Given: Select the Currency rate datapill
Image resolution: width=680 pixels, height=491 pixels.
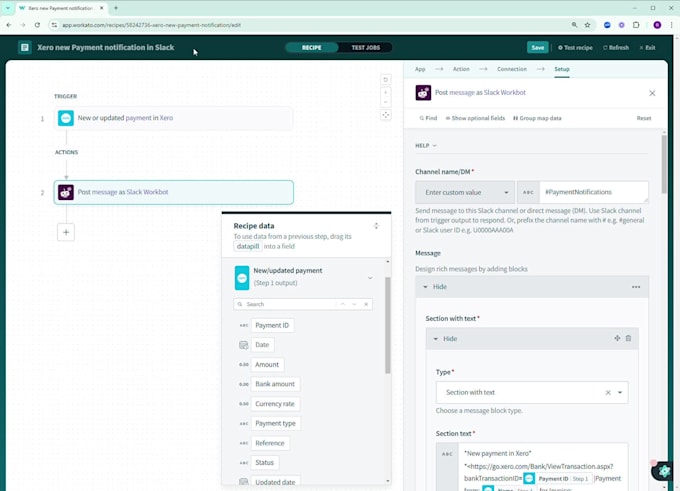Looking at the screenshot, I should (275, 404).
